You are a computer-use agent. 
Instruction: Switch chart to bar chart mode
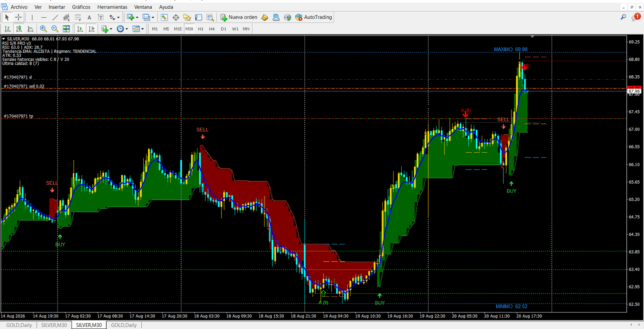7,29
